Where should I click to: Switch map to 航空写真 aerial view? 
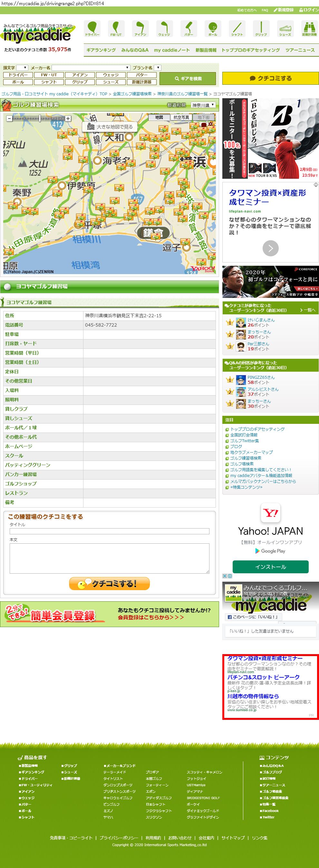pyautogui.click(x=181, y=117)
